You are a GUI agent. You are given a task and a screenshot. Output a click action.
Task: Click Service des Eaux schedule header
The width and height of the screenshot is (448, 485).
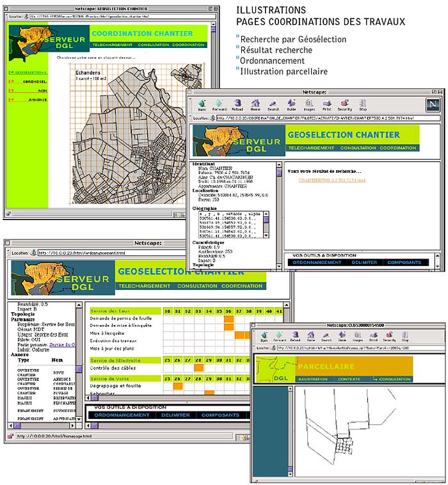[x=125, y=311]
